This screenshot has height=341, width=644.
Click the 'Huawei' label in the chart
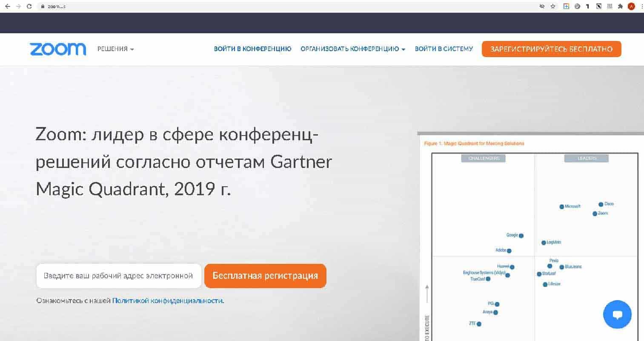tap(503, 266)
